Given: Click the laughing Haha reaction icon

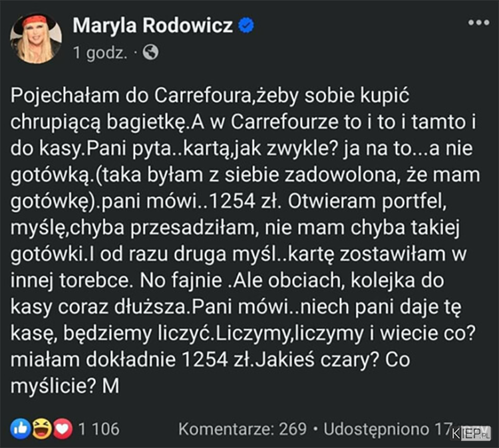Looking at the screenshot, I should click(x=42, y=429).
